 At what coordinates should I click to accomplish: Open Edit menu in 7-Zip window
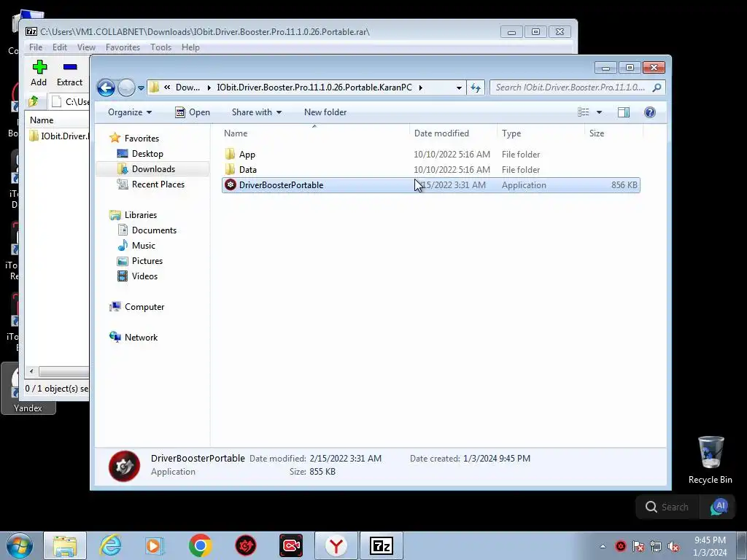click(x=60, y=47)
